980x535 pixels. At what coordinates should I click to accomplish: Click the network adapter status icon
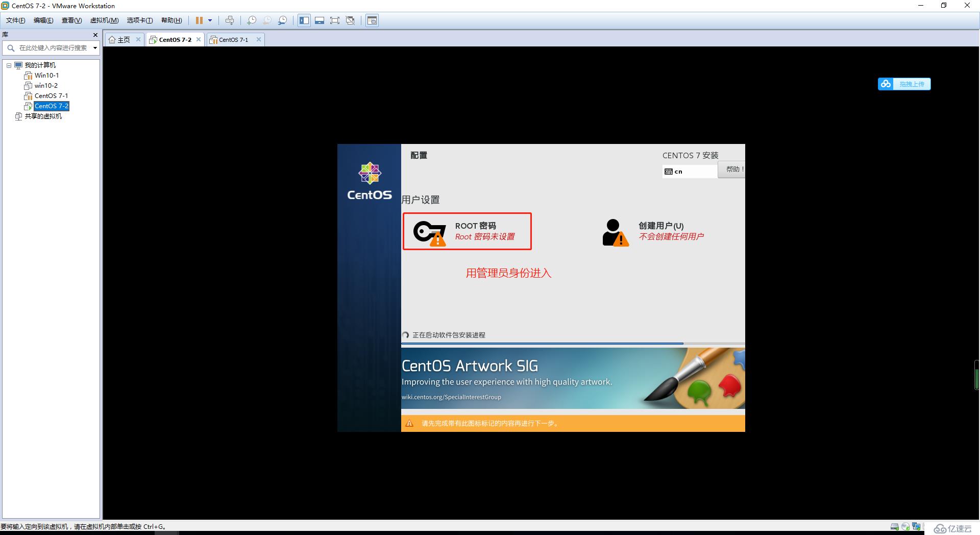[x=917, y=527]
